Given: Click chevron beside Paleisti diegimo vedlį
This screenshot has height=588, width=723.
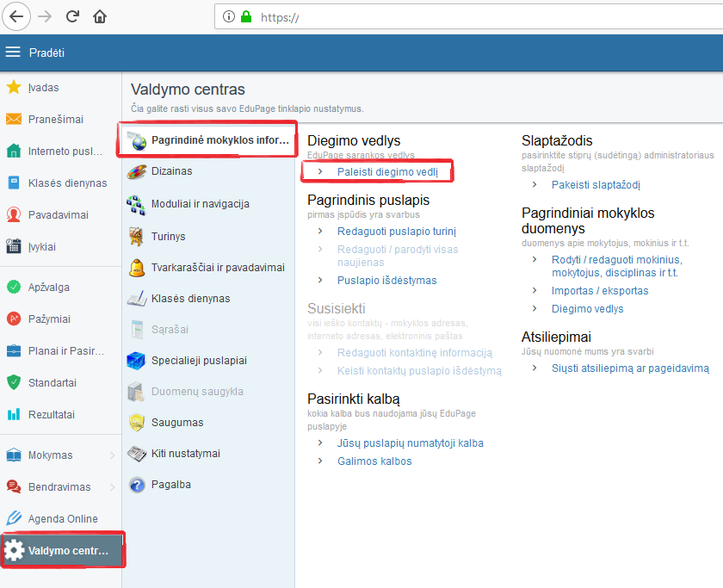Looking at the screenshot, I should point(320,171).
